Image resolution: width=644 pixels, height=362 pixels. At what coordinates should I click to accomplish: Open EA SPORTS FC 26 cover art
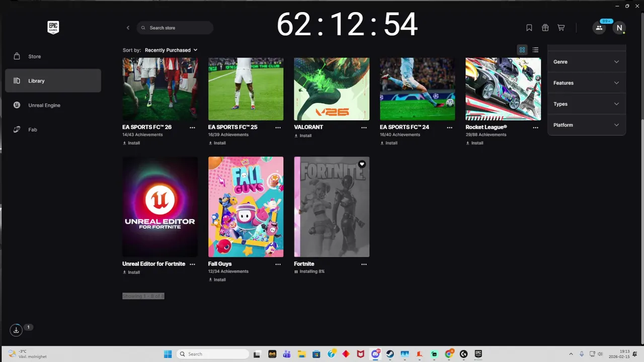(x=160, y=89)
